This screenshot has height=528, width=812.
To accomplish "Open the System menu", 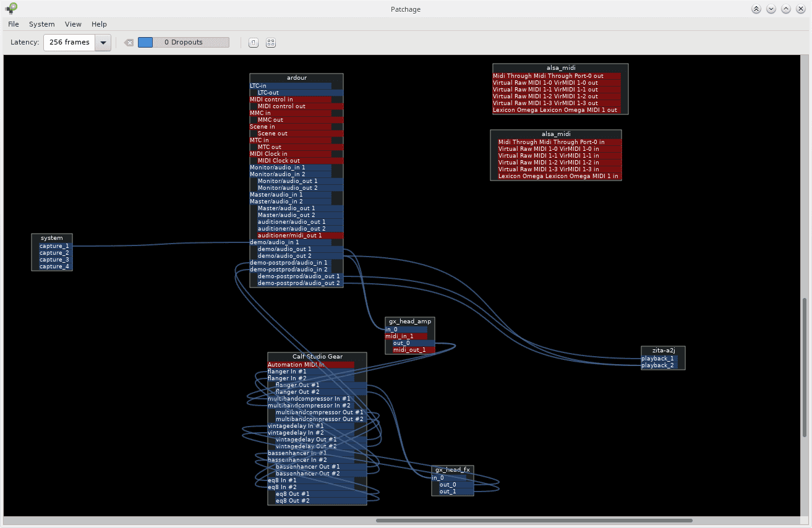I will (x=42, y=24).
